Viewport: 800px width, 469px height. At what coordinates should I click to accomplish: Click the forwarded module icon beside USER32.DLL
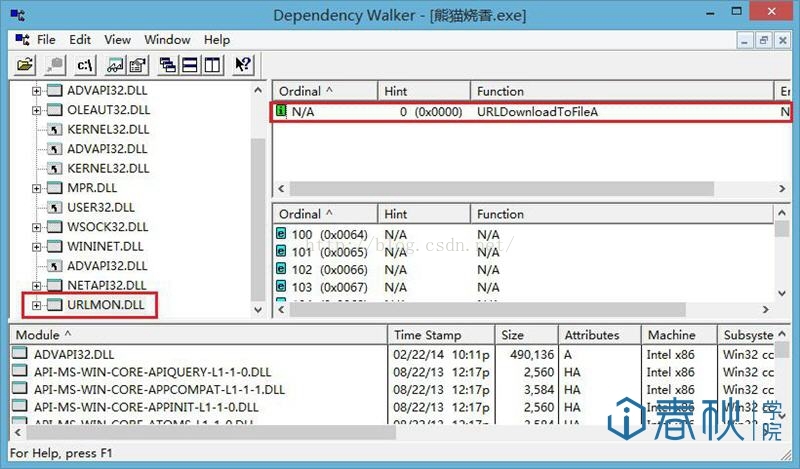pos(55,207)
